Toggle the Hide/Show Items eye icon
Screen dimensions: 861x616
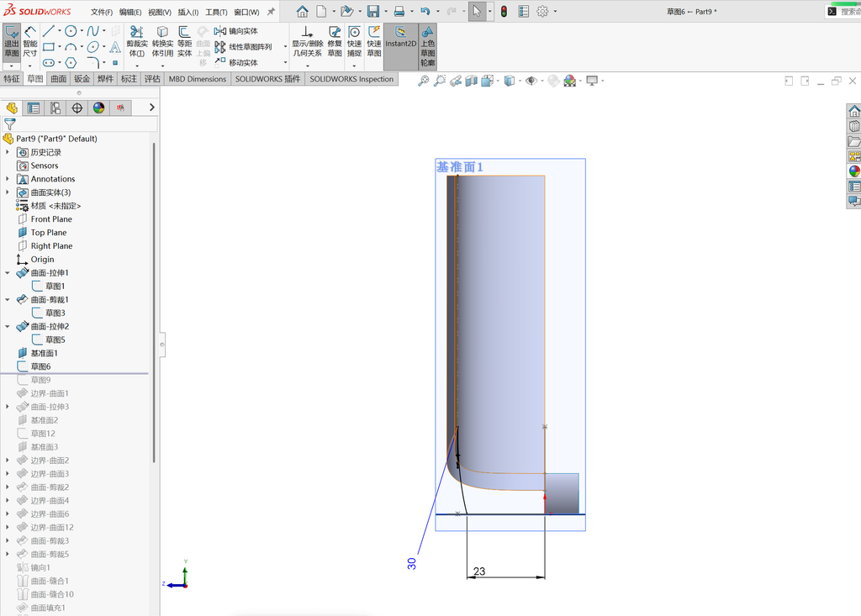(531, 81)
